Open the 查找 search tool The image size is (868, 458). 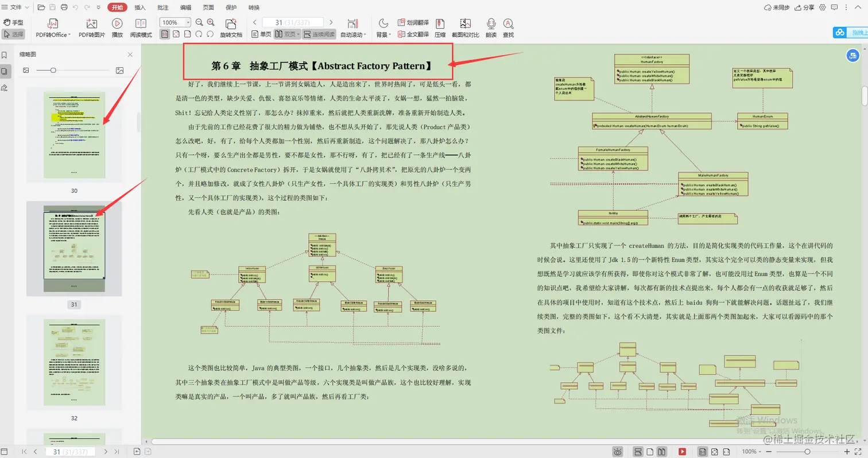[508, 28]
